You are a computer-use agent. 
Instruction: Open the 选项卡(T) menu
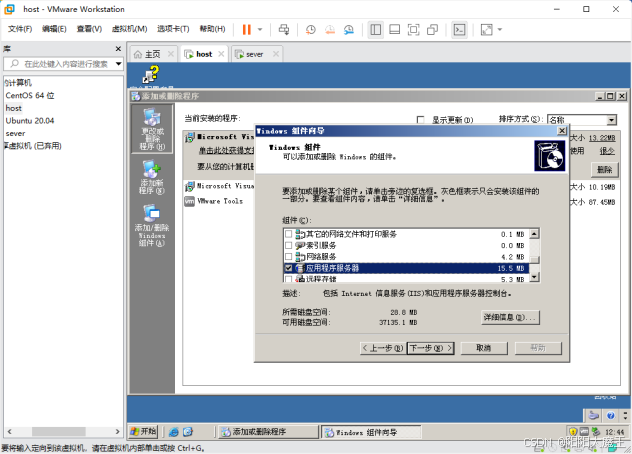pyautogui.click(x=173, y=29)
